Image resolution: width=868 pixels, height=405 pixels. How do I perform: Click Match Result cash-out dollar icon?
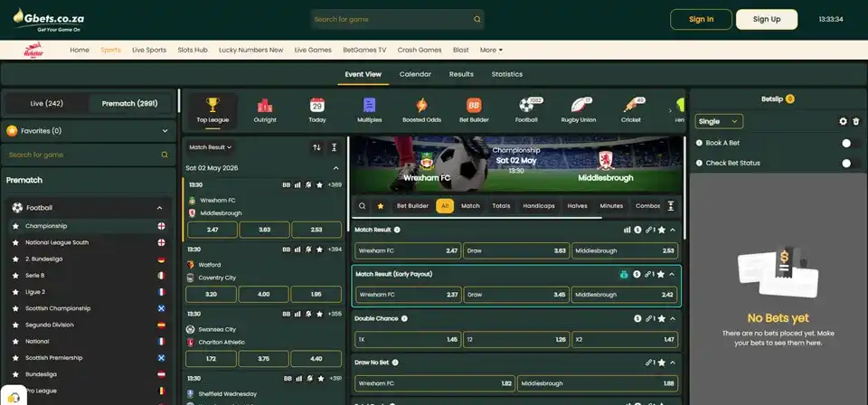click(637, 230)
